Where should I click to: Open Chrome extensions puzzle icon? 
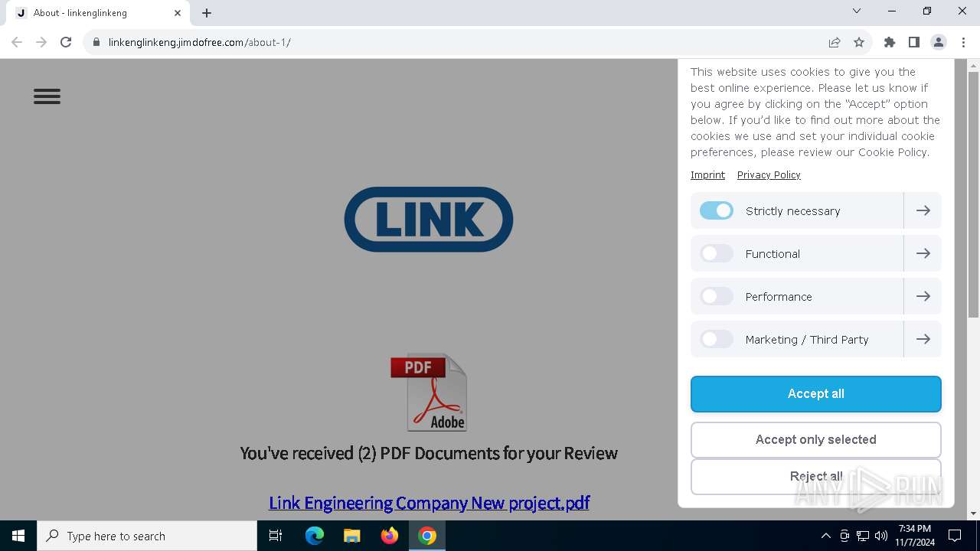tap(890, 42)
